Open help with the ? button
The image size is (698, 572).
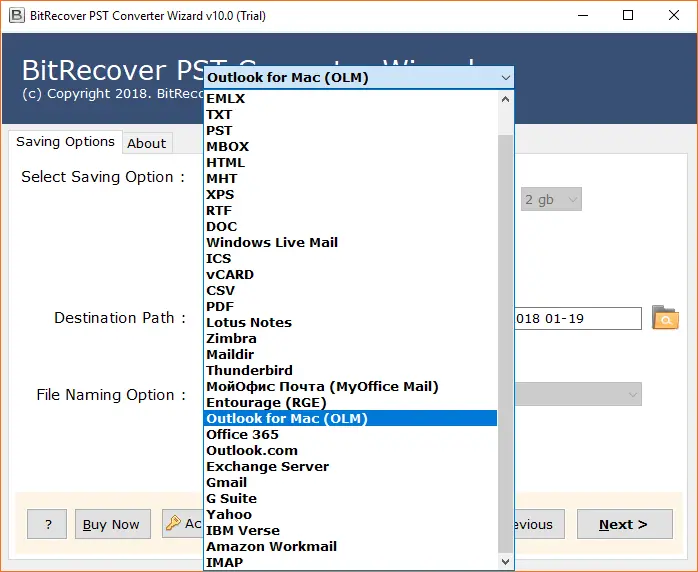[47, 524]
